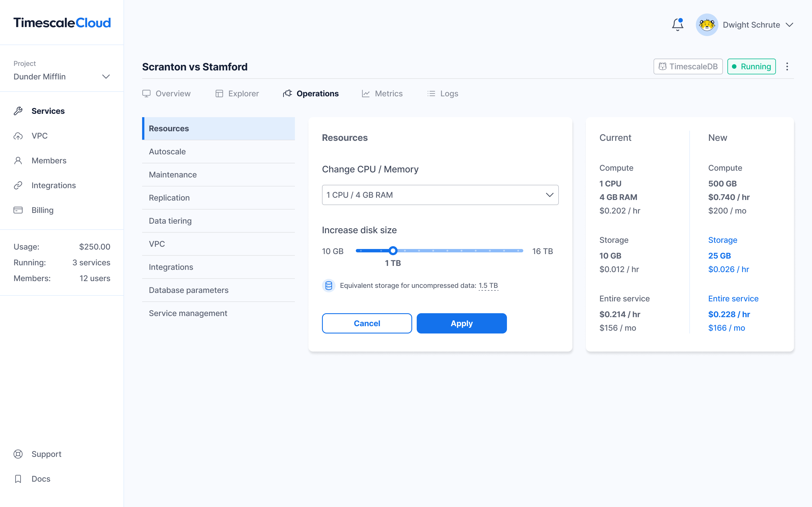This screenshot has height=507, width=812.
Task: Click the disk size slider handle
Action: pos(393,250)
